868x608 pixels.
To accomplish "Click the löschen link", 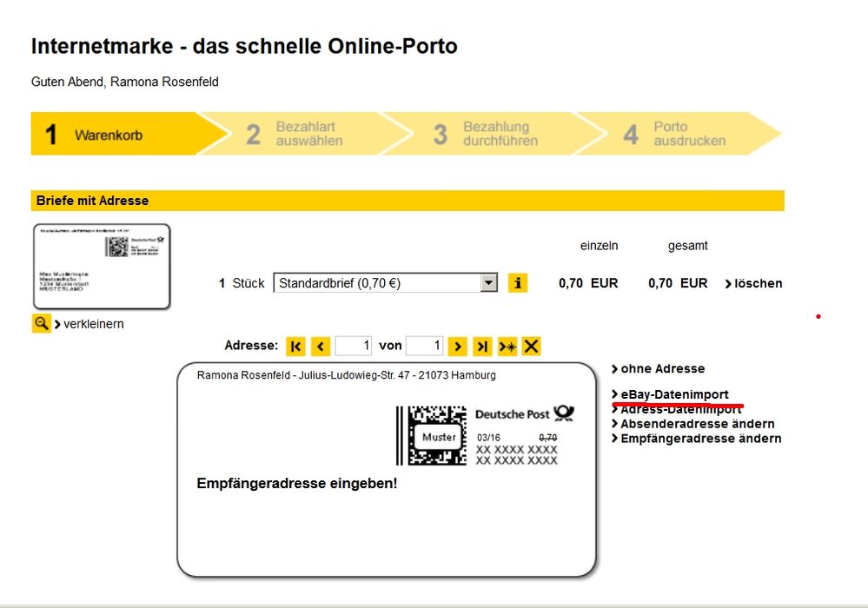I will 758,283.
